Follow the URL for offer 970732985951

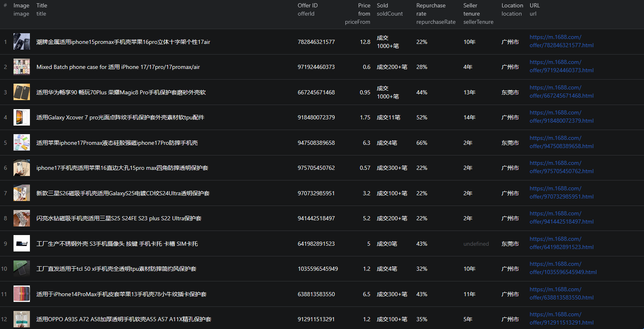coord(561,193)
